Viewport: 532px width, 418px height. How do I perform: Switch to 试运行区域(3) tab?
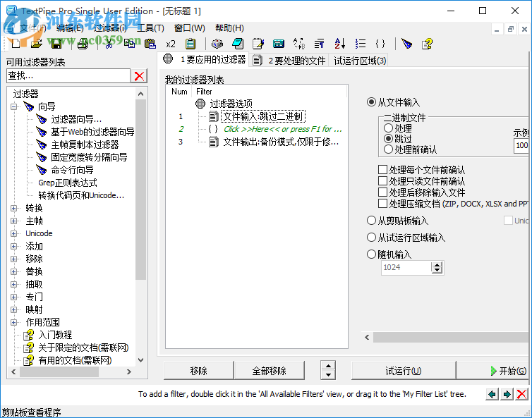[360, 61]
